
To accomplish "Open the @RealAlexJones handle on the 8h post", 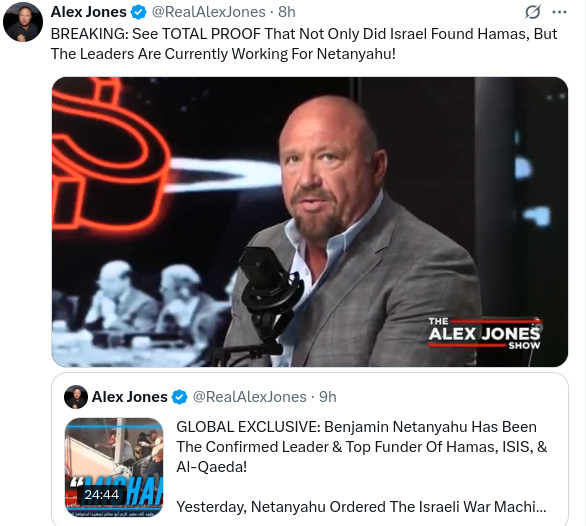I will click(209, 12).
